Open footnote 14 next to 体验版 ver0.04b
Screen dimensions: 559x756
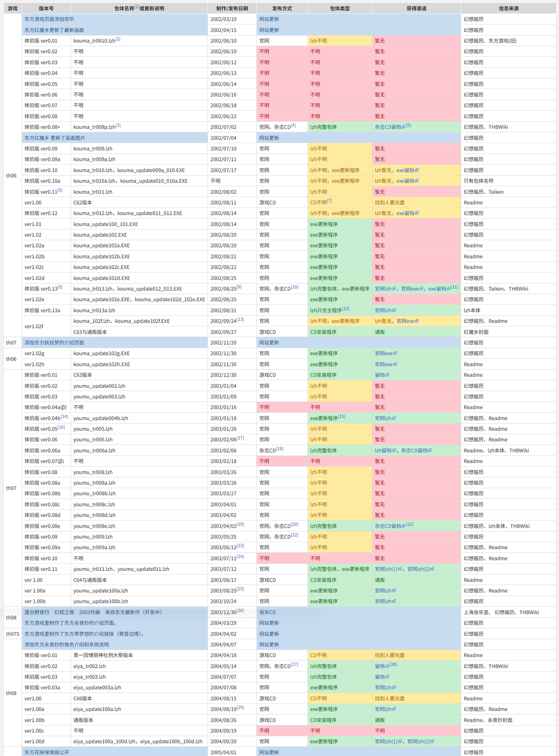click(64, 416)
